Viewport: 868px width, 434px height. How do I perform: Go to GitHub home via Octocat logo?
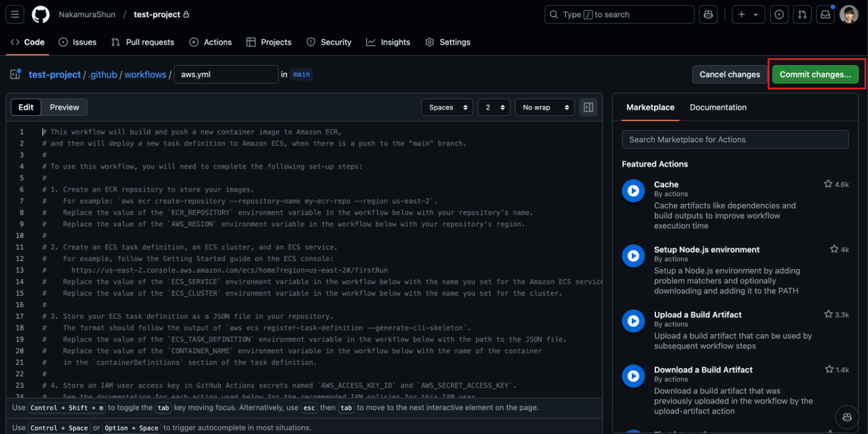point(41,14)
